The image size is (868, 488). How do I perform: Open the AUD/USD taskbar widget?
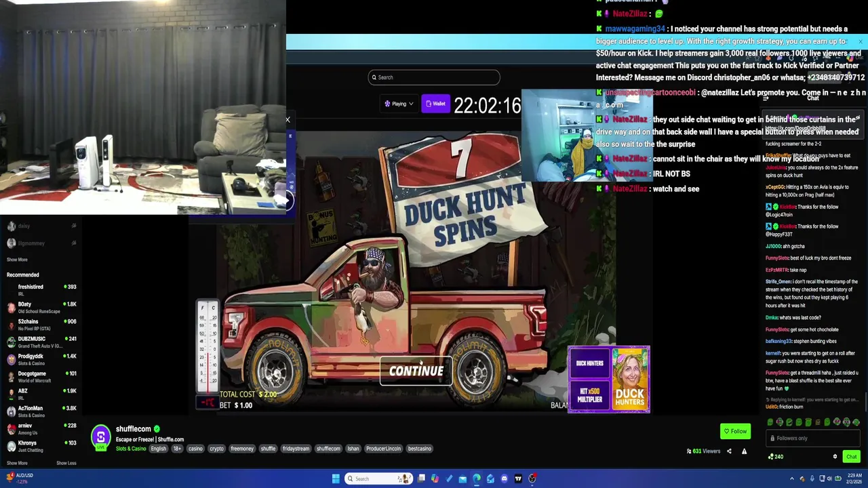(x=19, y=478)
